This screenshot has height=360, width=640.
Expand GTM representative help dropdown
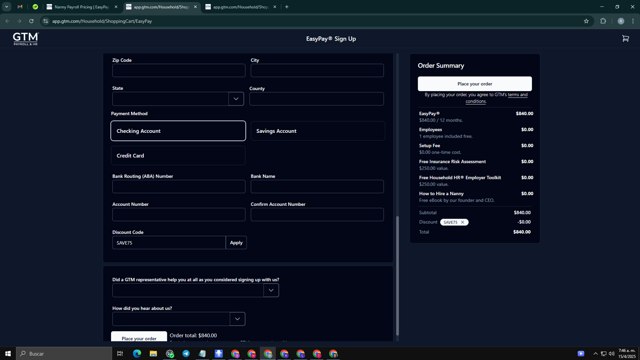(x=271, y=290)
